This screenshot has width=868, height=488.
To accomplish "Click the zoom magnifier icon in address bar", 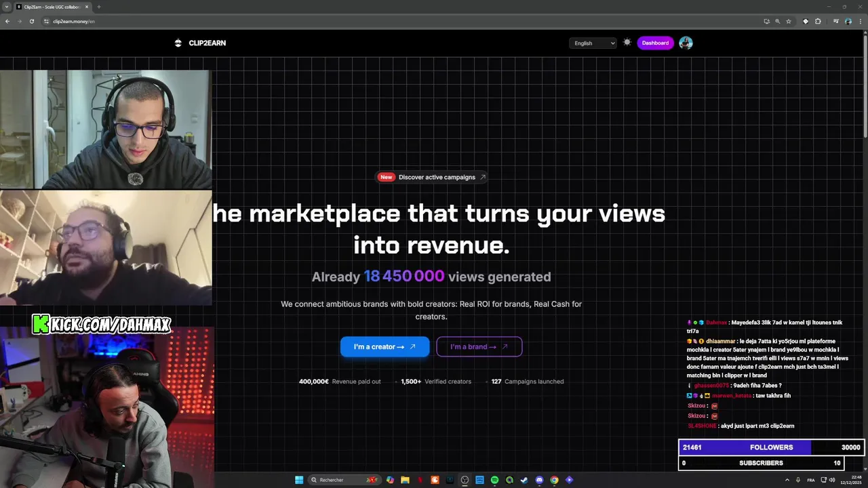I will coord(778,21).
